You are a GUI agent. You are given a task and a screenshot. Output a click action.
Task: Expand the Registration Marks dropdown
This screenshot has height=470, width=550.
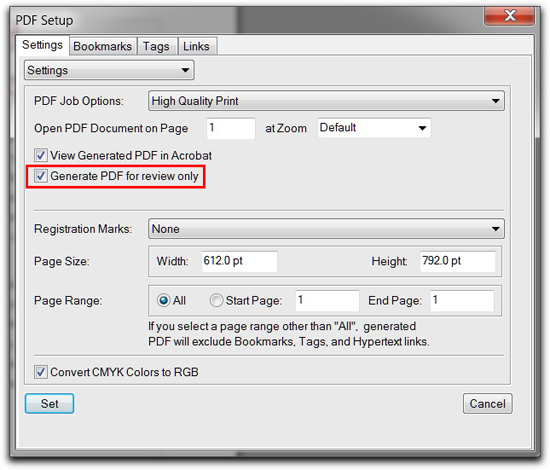[x=326, y=229]
